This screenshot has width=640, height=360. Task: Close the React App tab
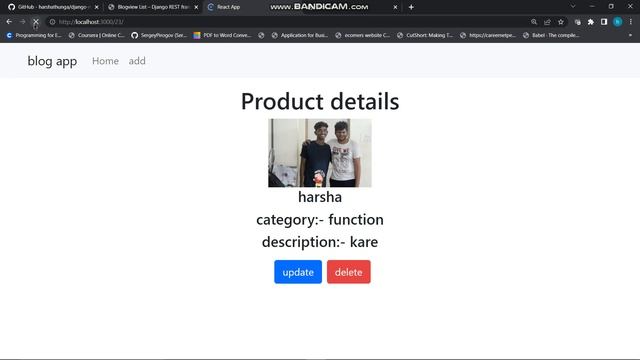[395, 7]
